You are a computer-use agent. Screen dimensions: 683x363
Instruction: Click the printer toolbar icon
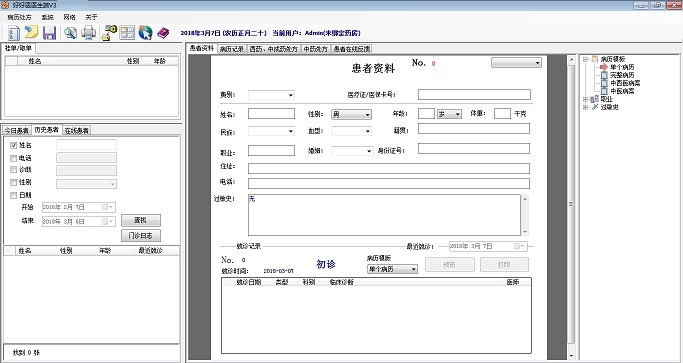coord(89,33)
